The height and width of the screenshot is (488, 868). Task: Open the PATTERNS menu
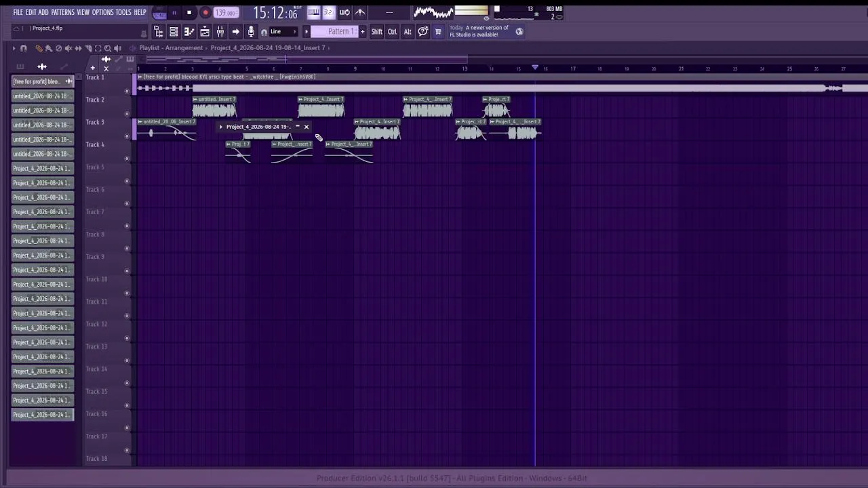62,12
